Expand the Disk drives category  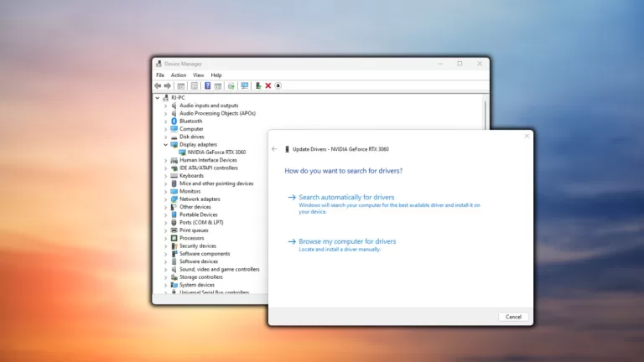pyautogui.click(x=165, y=137)
